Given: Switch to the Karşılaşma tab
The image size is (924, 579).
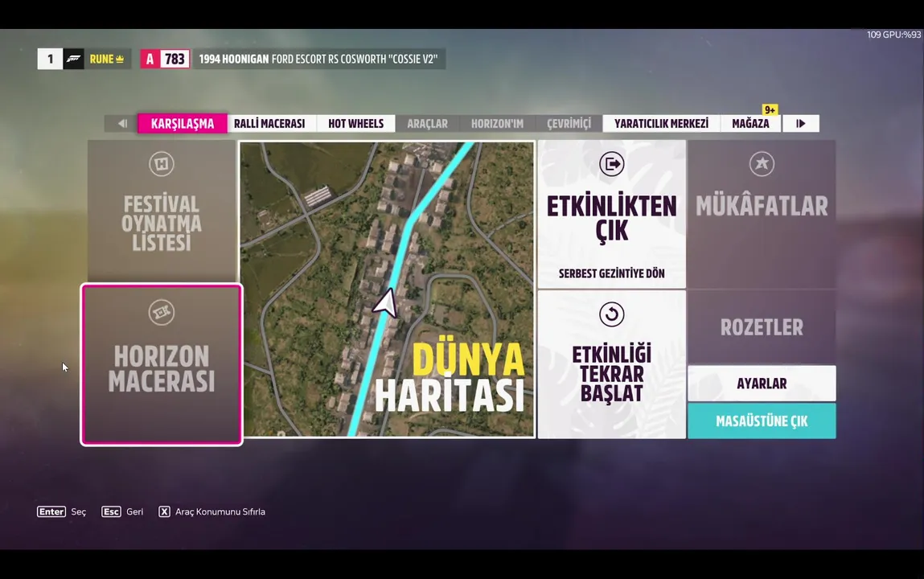Looking at the screenshot, I should tap(182, 124).
